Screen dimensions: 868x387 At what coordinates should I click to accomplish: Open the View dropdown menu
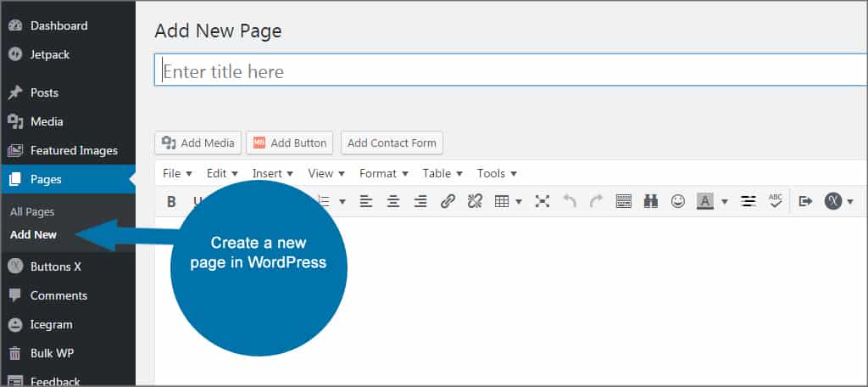326,173
